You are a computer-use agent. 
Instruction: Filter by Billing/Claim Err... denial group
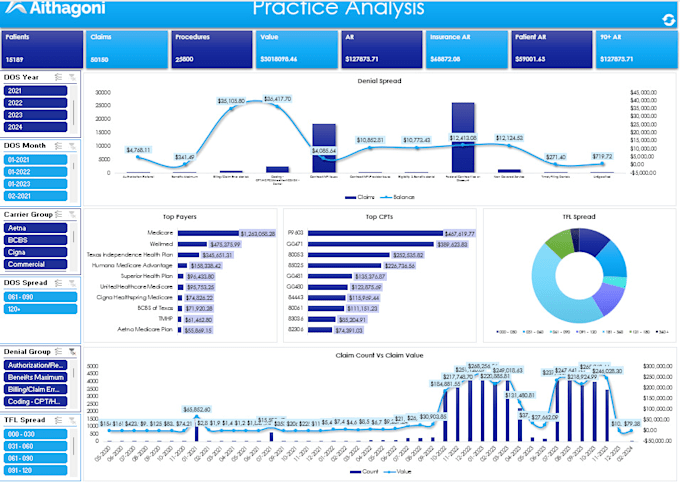[x=36, y=390]
